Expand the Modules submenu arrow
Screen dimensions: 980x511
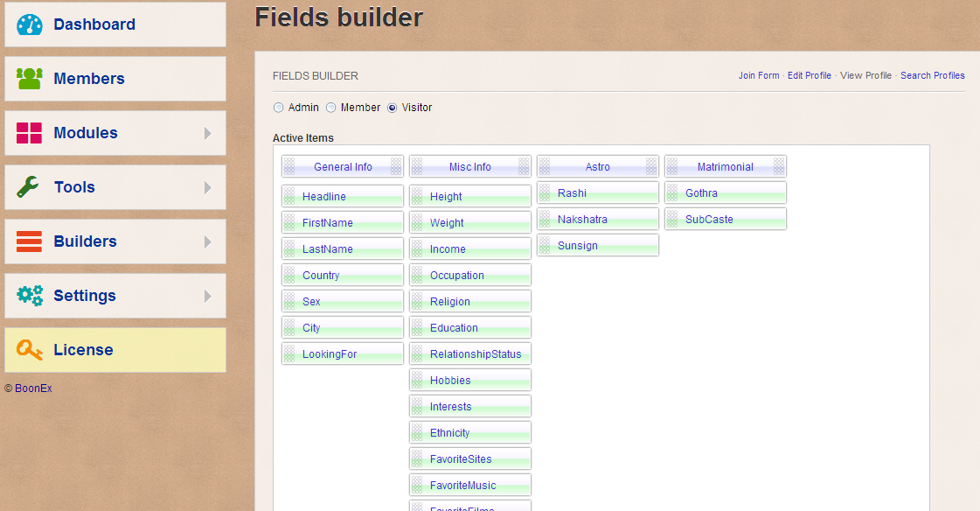(x=208, y=133)
